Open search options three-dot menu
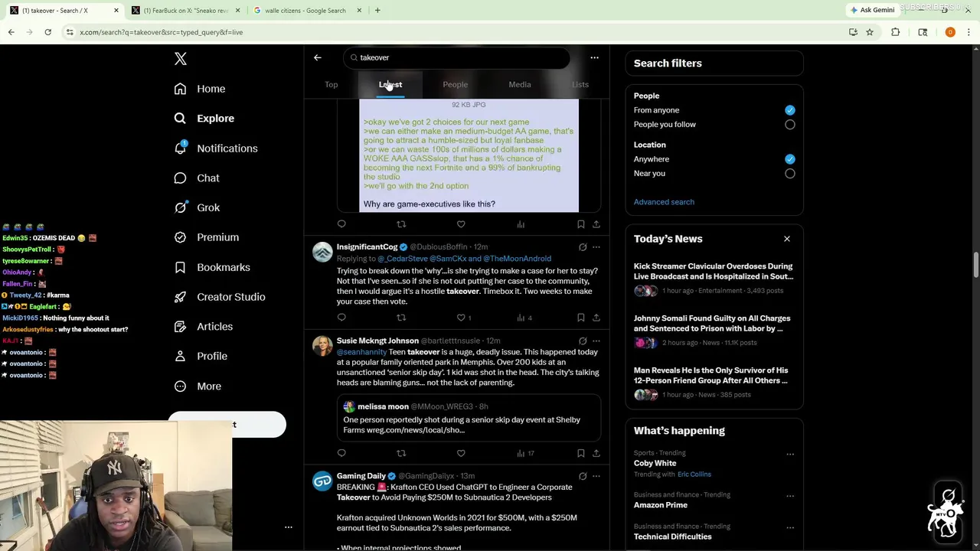980x551 pixels. [594, 57]
